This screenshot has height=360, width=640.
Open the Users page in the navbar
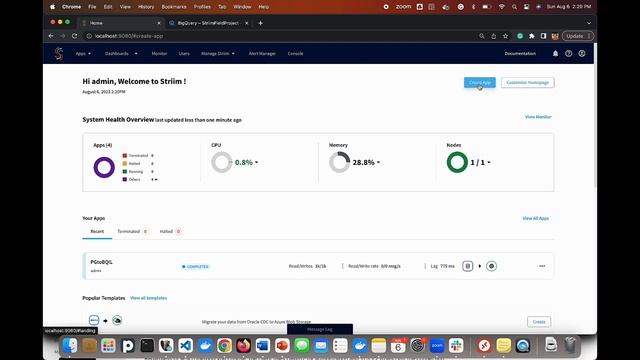184,53
